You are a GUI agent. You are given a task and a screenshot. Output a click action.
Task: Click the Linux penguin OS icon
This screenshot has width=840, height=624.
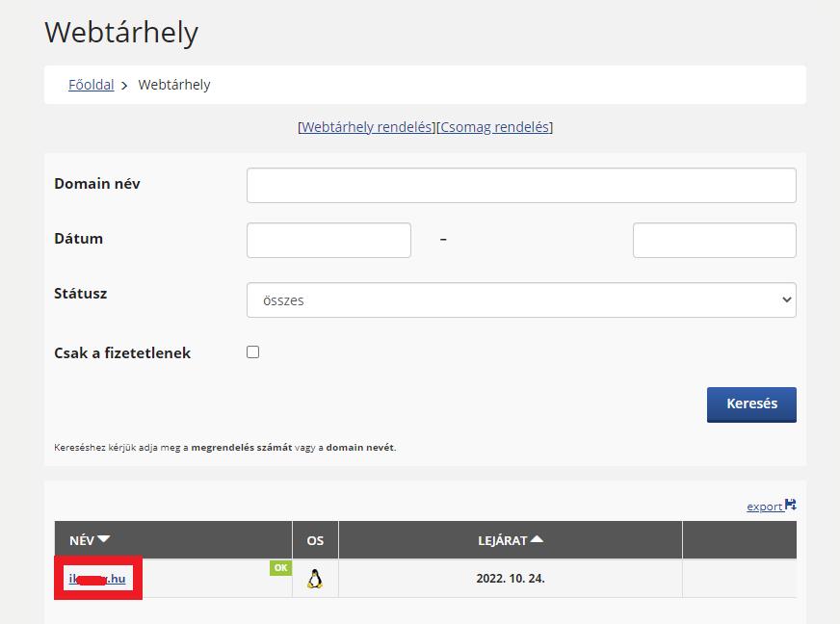[x=314, y=579]
